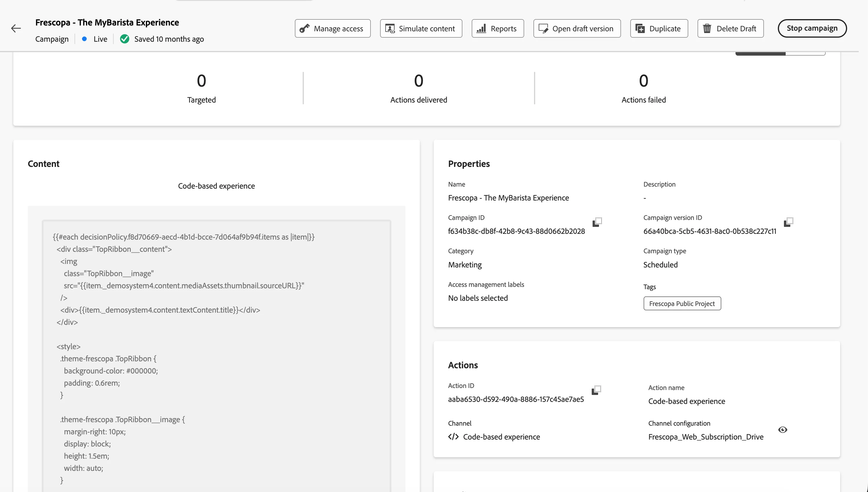
Task: Click the Manage access key icon
Action: click(304, 29)
